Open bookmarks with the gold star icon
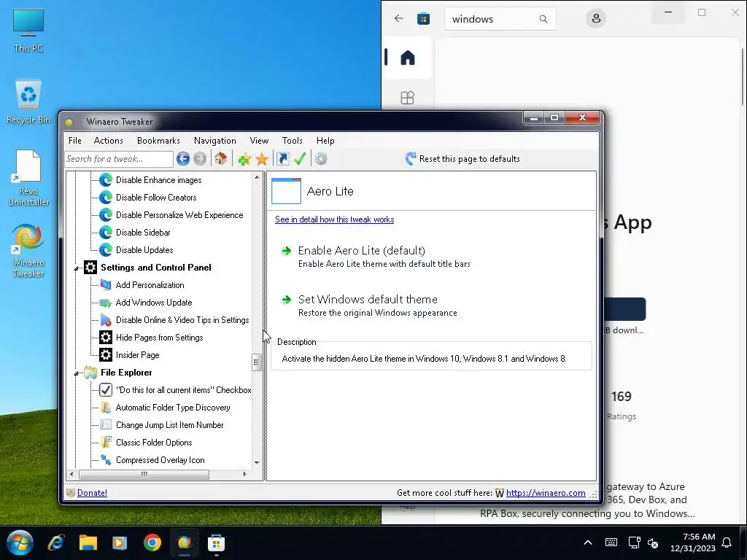The image size is (747, 560). 262,159
